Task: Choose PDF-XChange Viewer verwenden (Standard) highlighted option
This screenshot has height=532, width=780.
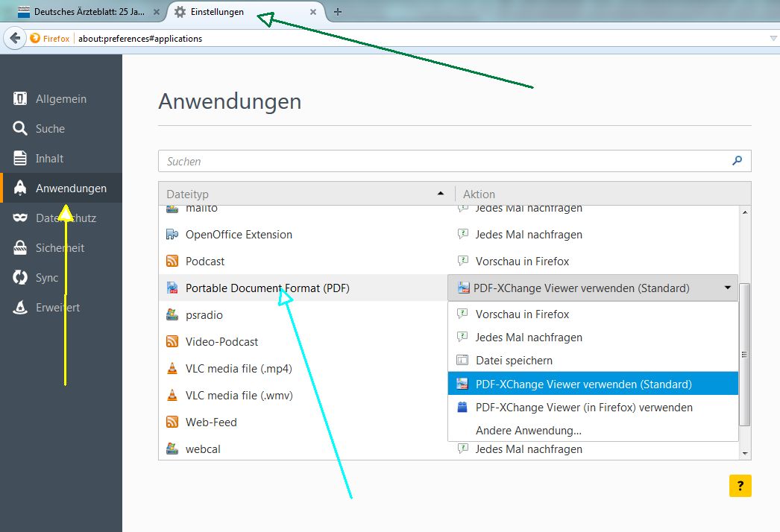Action: (x=593, y=384)
